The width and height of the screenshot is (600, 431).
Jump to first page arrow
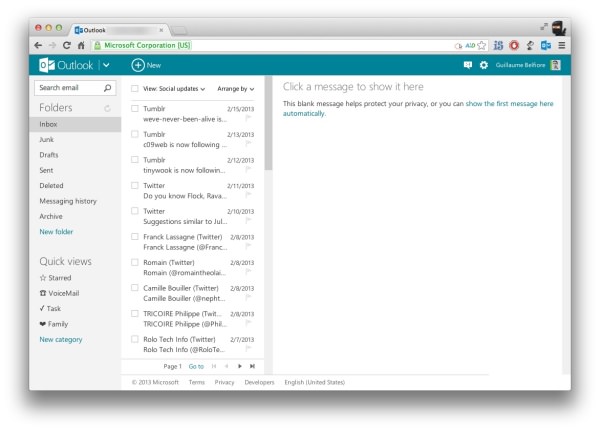coord(214,366)
